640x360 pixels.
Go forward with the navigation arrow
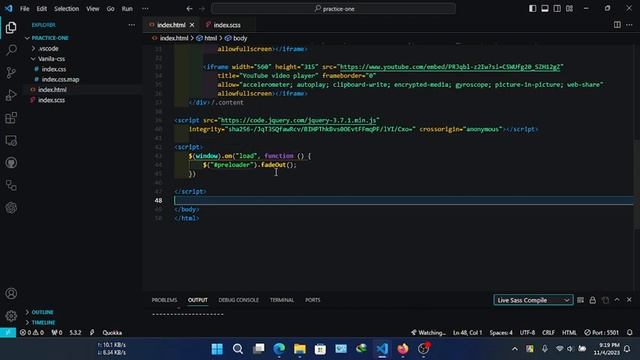coord(202,9)
